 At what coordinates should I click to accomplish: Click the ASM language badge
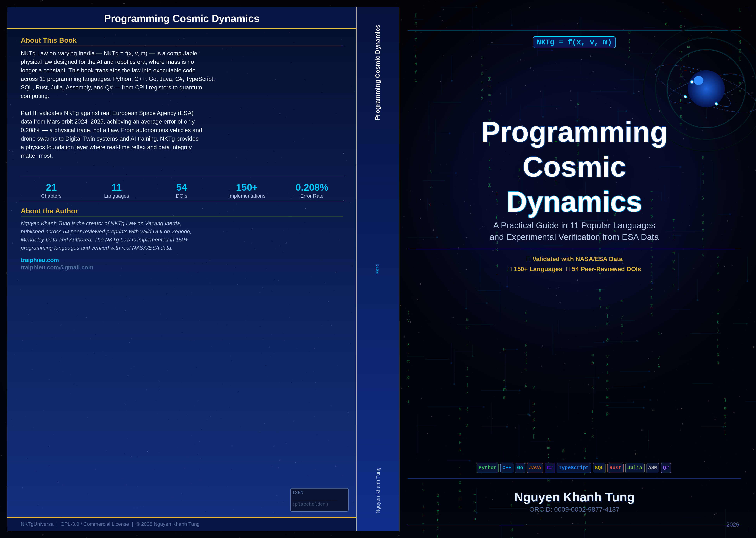coord(652,468)
